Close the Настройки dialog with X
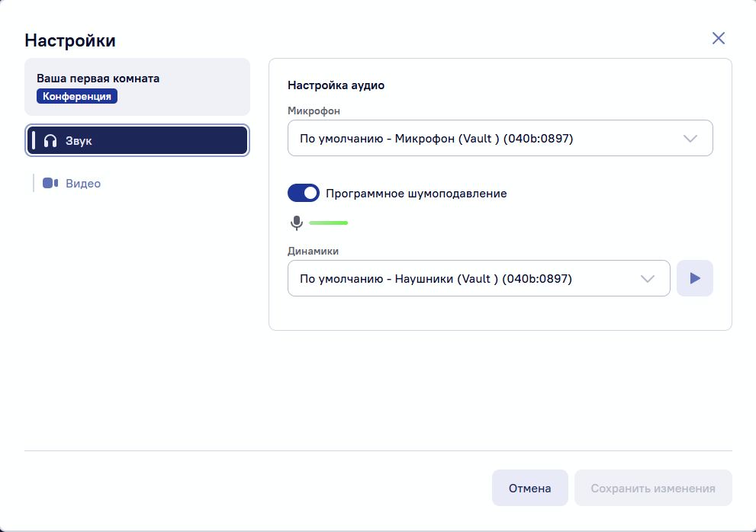The width and height of the screenshot is (756, 532). [x=719, y=38]
